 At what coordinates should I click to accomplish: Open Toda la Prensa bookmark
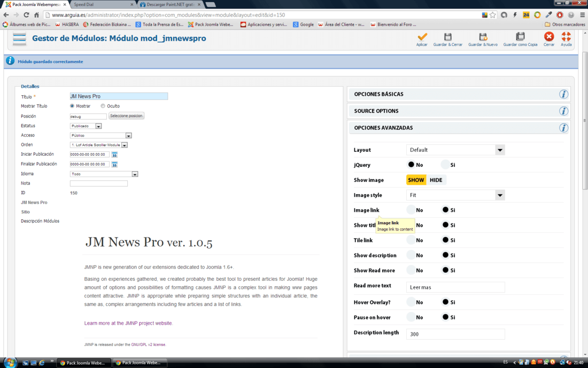[x=159, y=25]
